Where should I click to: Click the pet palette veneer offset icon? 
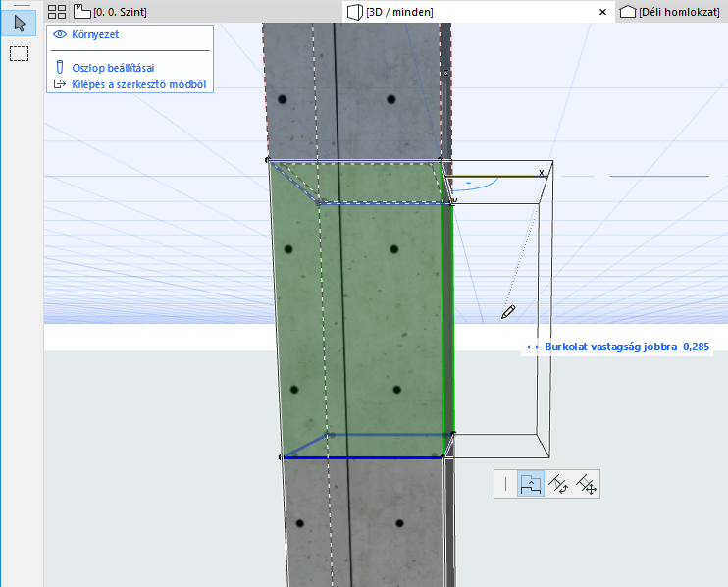[531, 483]
